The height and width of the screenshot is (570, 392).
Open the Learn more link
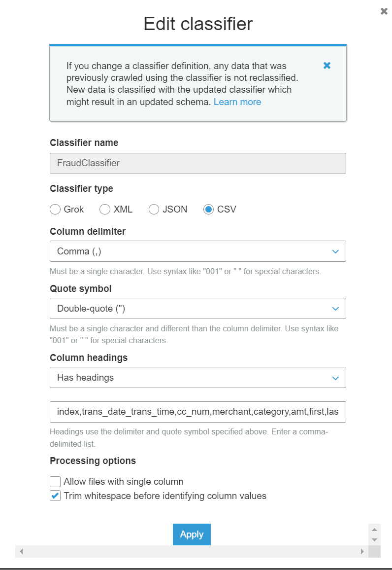[x=237, y=102]
